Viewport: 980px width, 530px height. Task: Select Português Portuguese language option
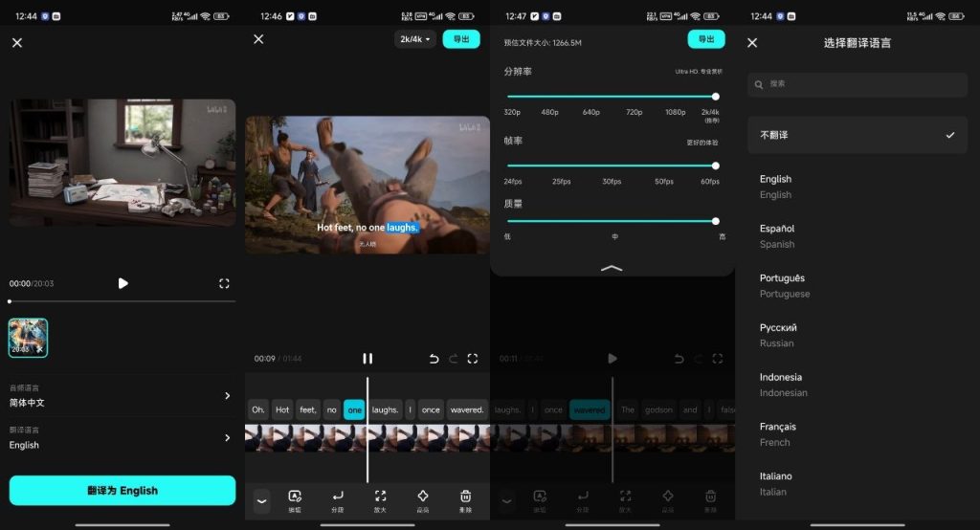click(857, 286)
